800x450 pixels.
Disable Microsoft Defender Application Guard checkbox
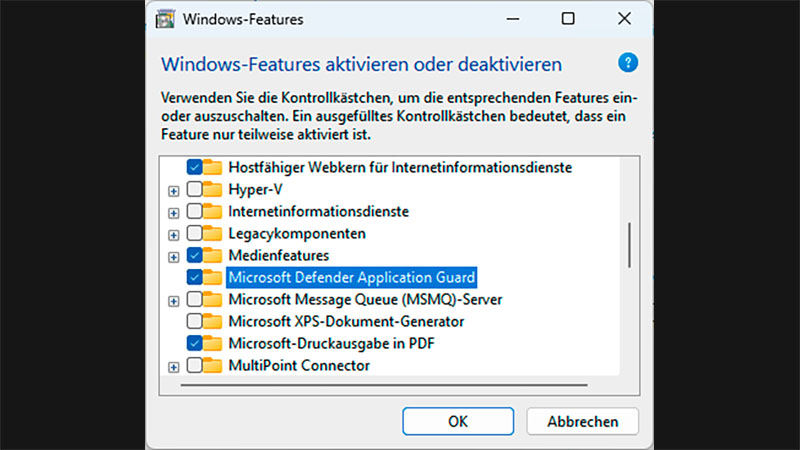pos(194,277)
